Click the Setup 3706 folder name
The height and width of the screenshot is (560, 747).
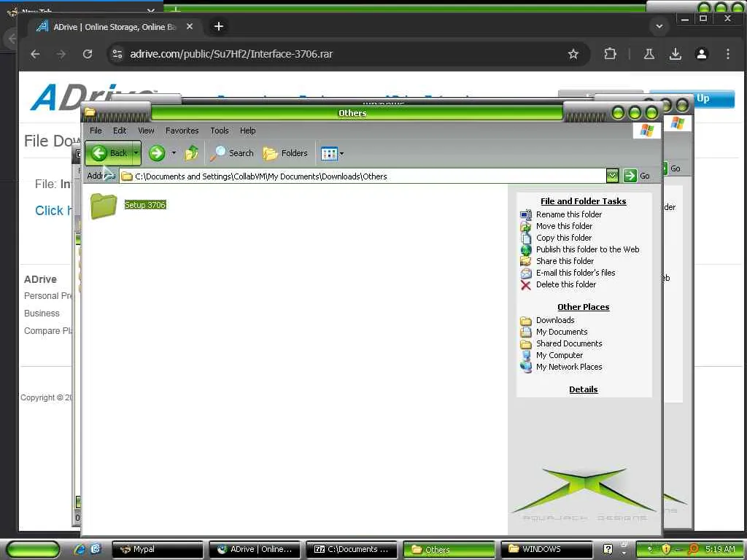[x=145, y=205]
